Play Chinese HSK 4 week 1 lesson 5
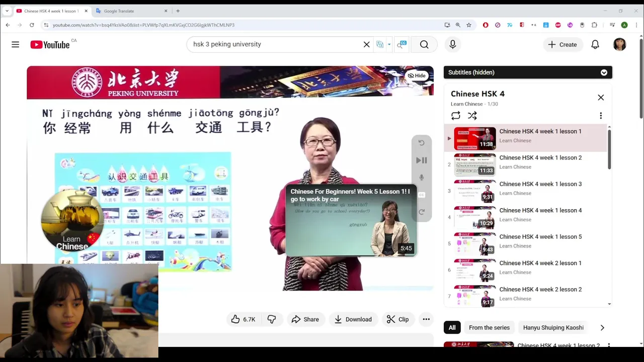This screenshot has width=644, height=362. coord(526,243)
